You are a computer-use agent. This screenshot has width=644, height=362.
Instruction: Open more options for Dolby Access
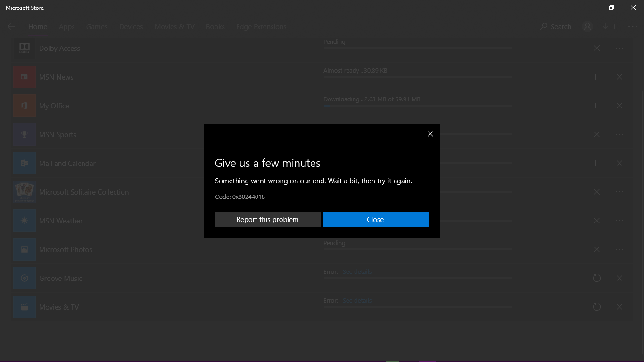619,48
